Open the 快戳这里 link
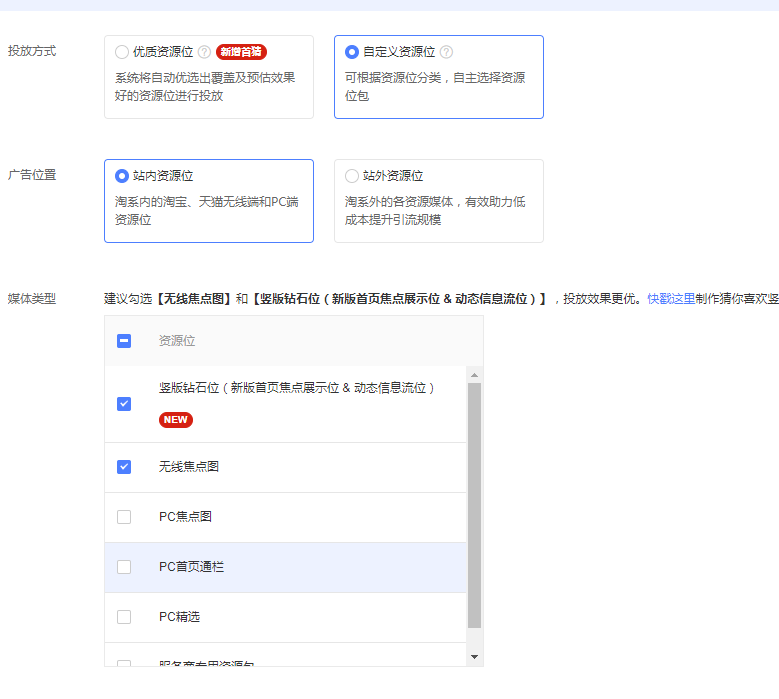 (x=671, y=298)
